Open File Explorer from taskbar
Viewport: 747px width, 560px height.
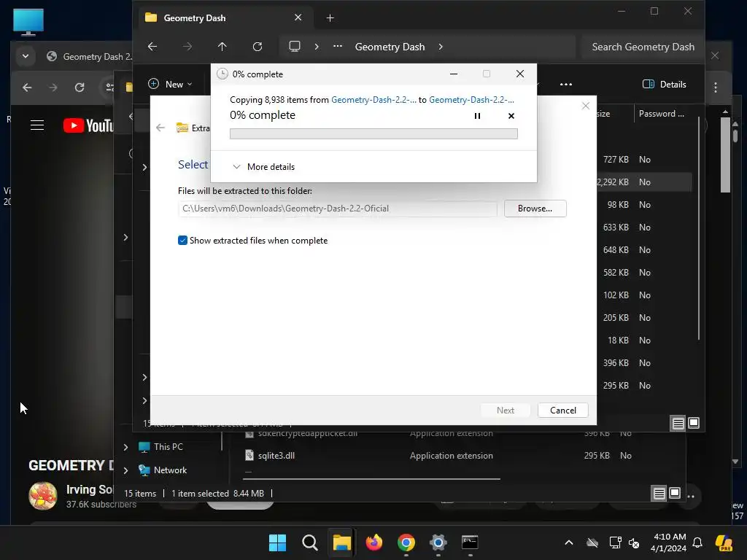tap(341, 542)
